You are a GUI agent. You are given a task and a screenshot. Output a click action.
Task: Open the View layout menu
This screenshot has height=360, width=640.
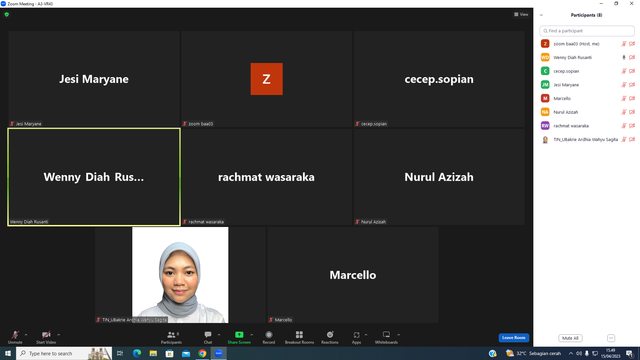[521, 14]
